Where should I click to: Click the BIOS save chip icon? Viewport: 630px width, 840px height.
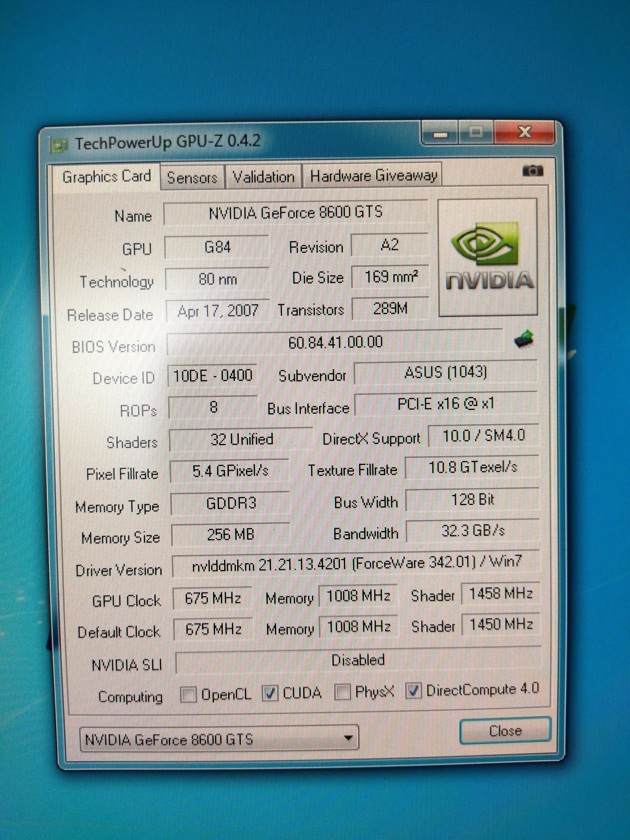(x=524, y=339)
